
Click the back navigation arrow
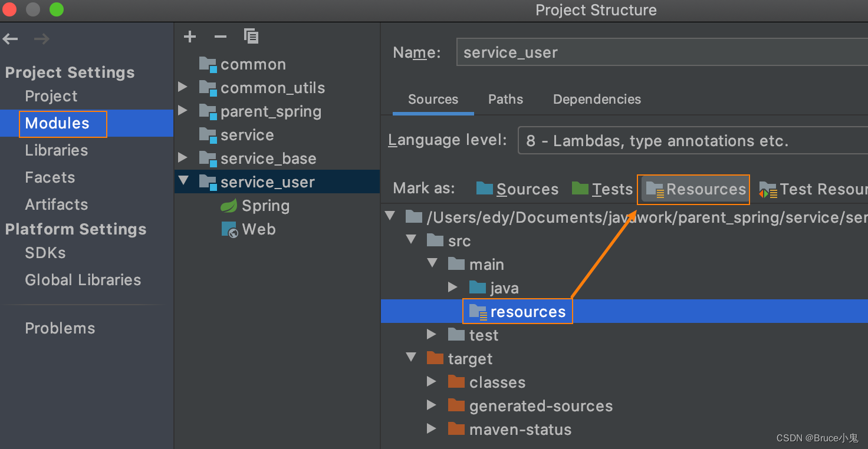pos(11,39)
